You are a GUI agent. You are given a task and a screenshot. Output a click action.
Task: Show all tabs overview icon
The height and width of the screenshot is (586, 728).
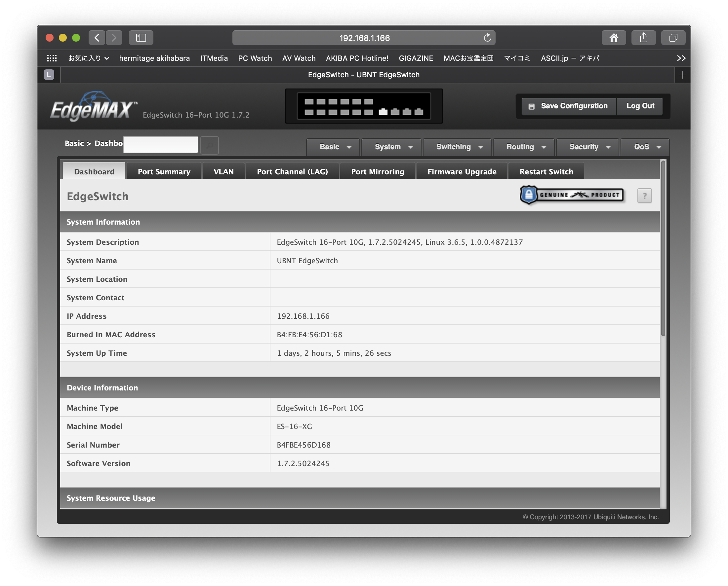pos(673,37)
